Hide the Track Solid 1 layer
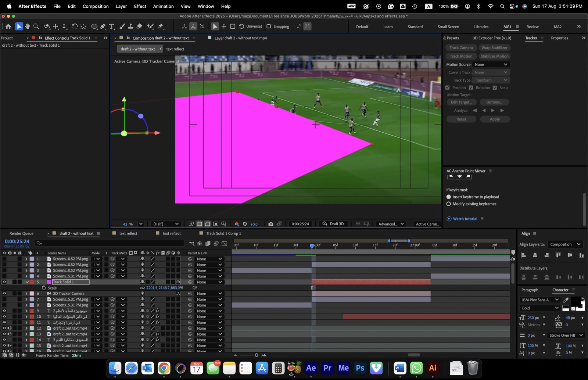The height and width of the screenshot is (380, 588). click(x=4, y=282)
